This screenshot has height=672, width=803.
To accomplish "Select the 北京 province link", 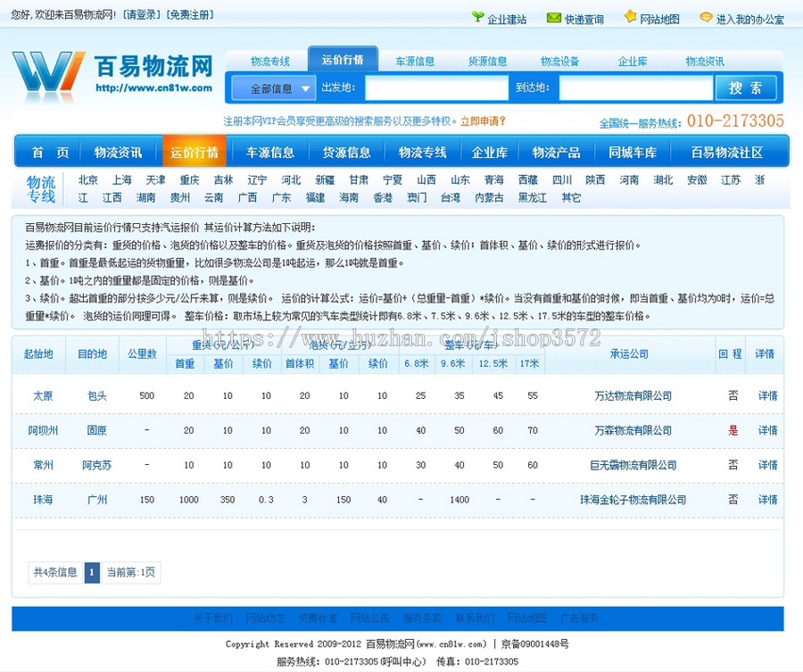I will coord(87,178).
